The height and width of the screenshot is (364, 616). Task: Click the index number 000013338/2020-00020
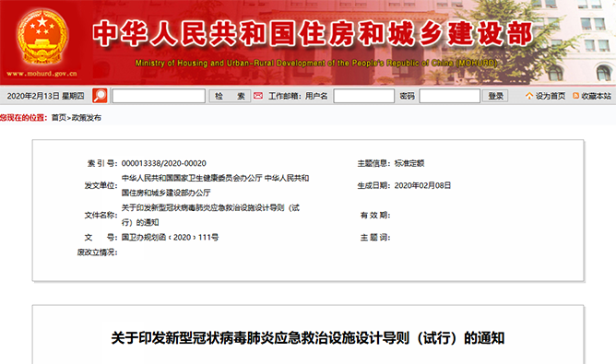(164, 163)
